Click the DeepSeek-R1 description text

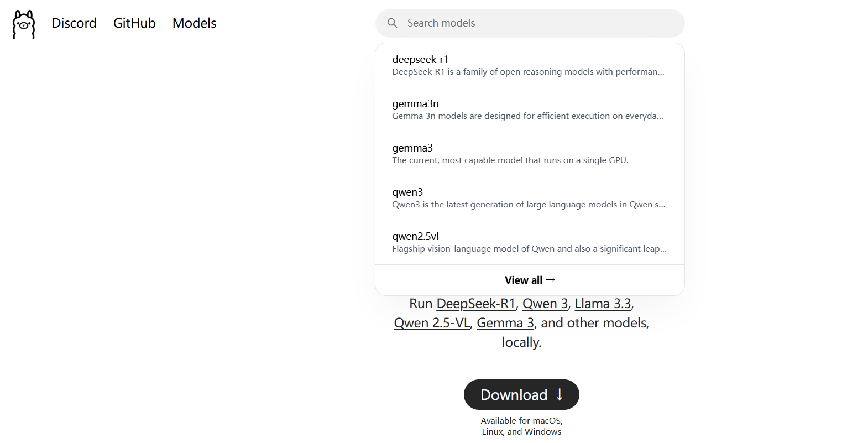(528, 72)
